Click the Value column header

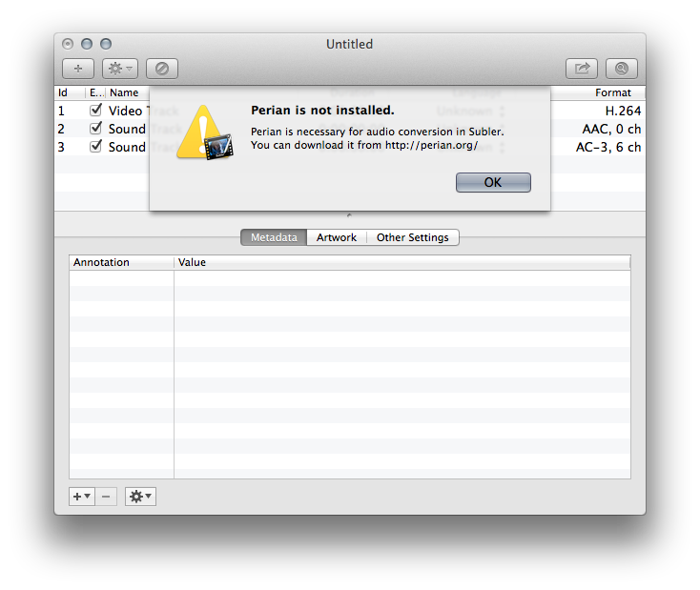(x=401, y=262)
